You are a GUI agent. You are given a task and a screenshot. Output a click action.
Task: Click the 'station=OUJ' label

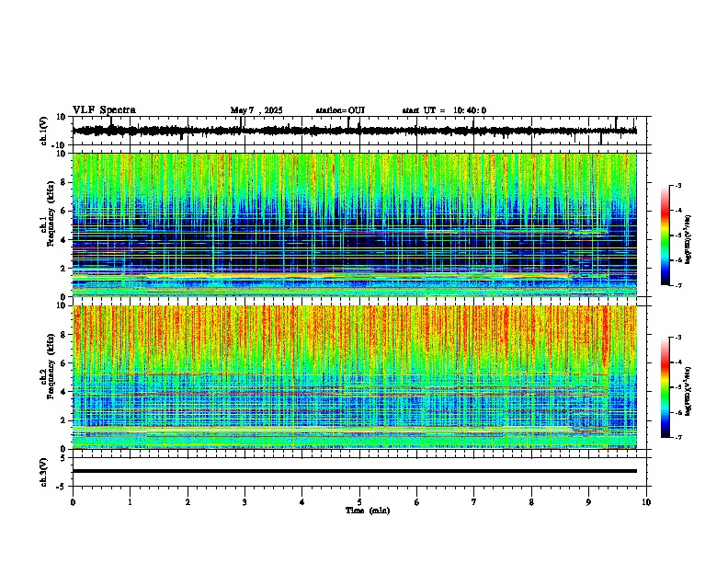point(340,110)
